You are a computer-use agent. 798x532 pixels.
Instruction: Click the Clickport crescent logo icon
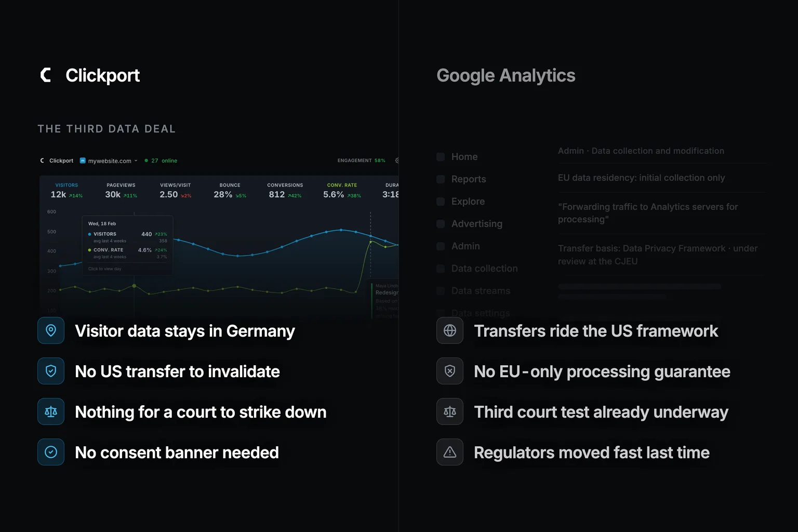click(46, 75)
